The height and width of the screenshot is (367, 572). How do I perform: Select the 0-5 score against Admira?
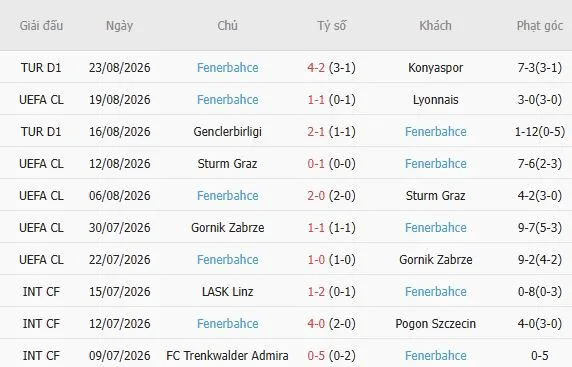pyautogui.click(x=316, y=356)
